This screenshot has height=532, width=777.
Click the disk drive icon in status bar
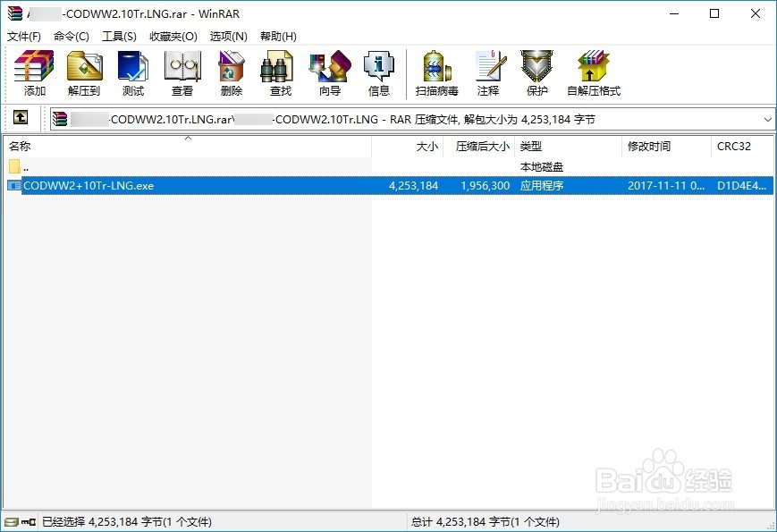pos(12,522)
